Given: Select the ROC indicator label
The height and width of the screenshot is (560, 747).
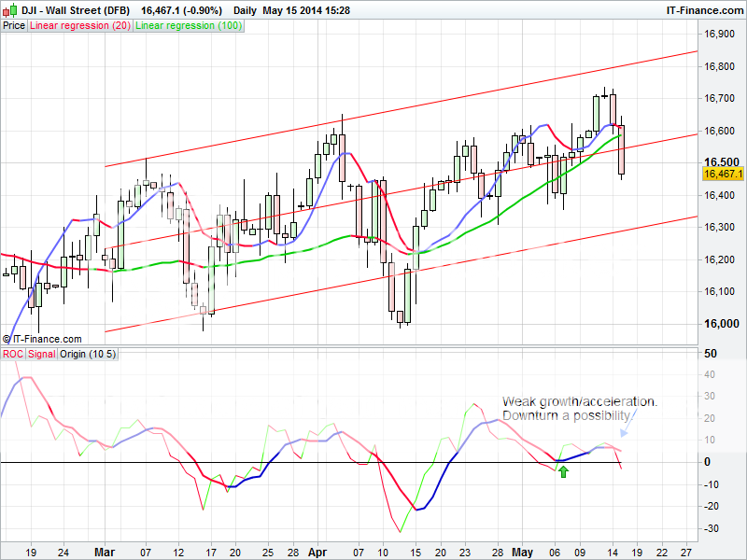Looking at the screenshot, I should click(x=13, y=354).
